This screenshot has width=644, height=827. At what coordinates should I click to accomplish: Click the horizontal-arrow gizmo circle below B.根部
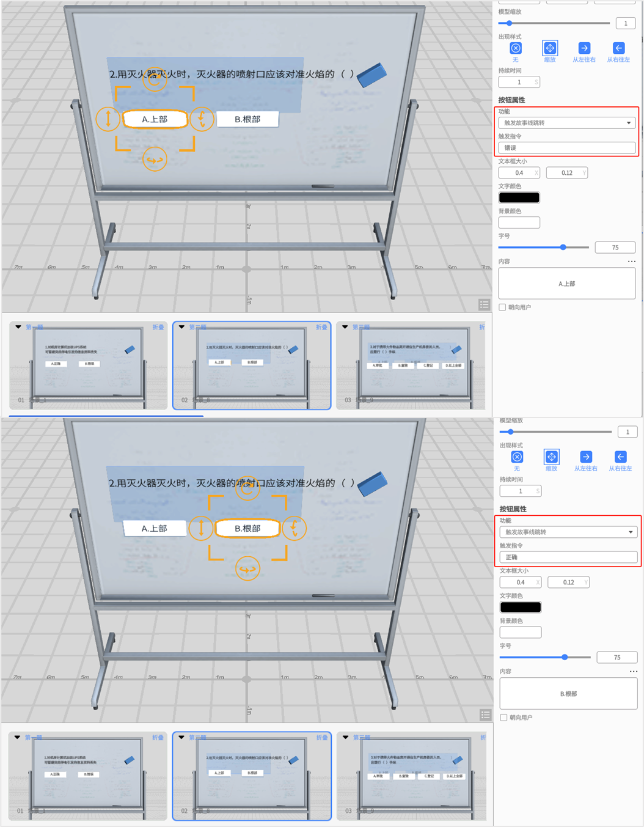click(x=247, y=569)
